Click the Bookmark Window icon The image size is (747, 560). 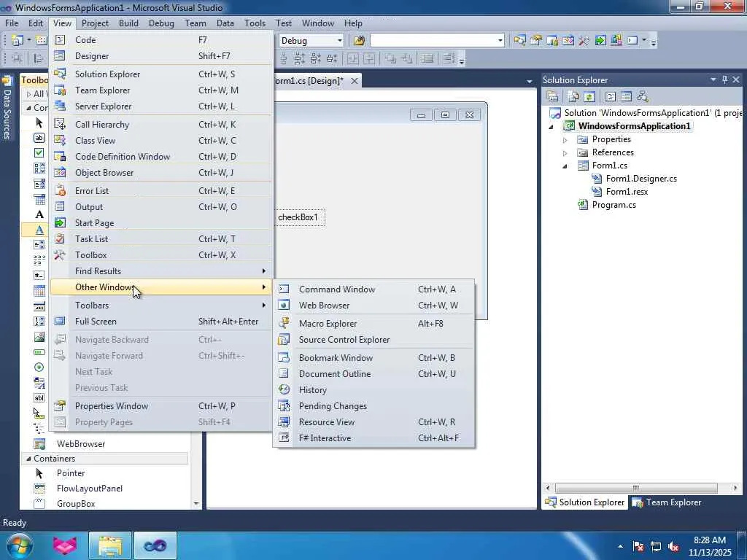coord(284,357)
